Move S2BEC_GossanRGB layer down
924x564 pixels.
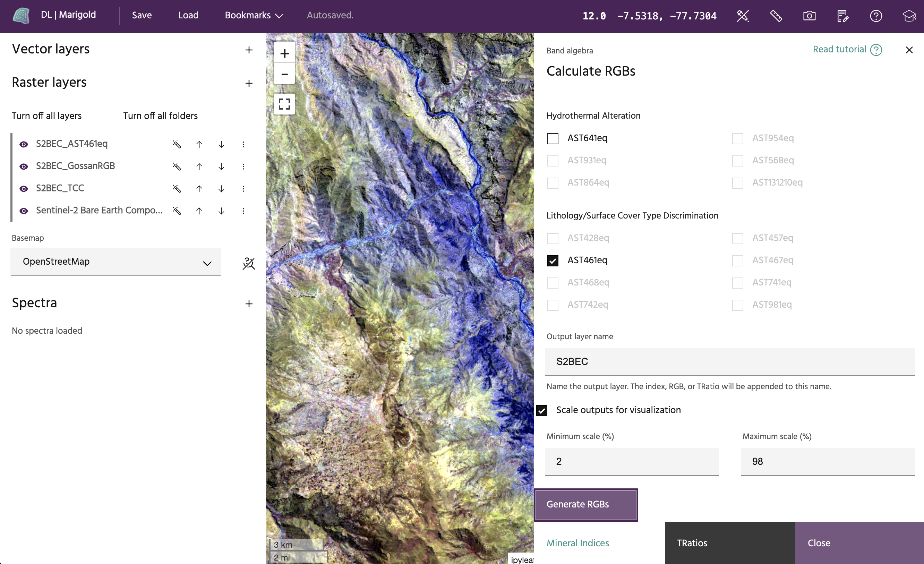(x=221, y=166)
